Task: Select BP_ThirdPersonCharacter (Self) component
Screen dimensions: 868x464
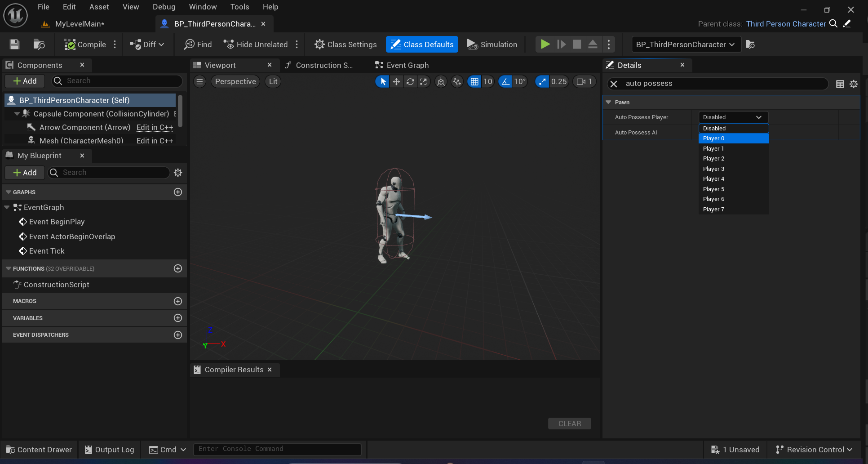Action: (90, 100)
